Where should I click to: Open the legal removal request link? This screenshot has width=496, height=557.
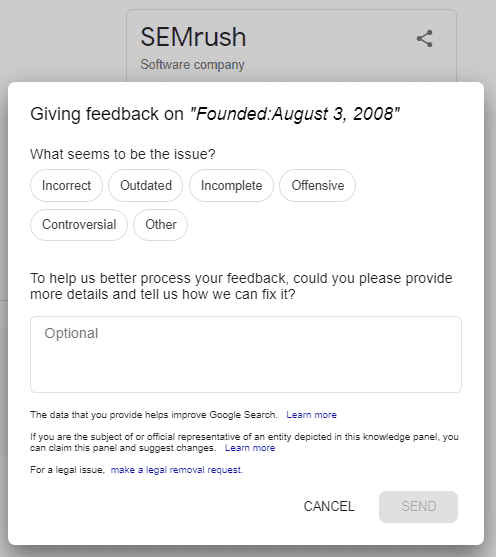177,470
